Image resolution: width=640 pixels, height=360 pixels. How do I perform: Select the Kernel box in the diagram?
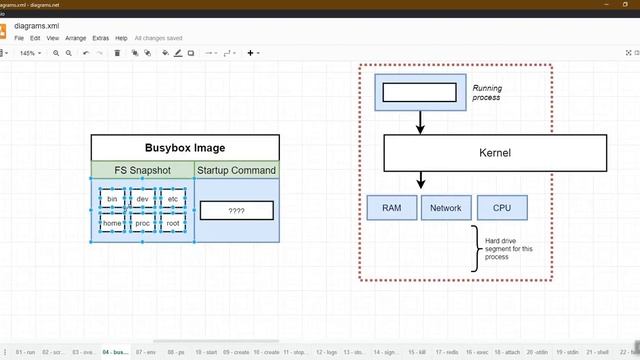(495, 153)
